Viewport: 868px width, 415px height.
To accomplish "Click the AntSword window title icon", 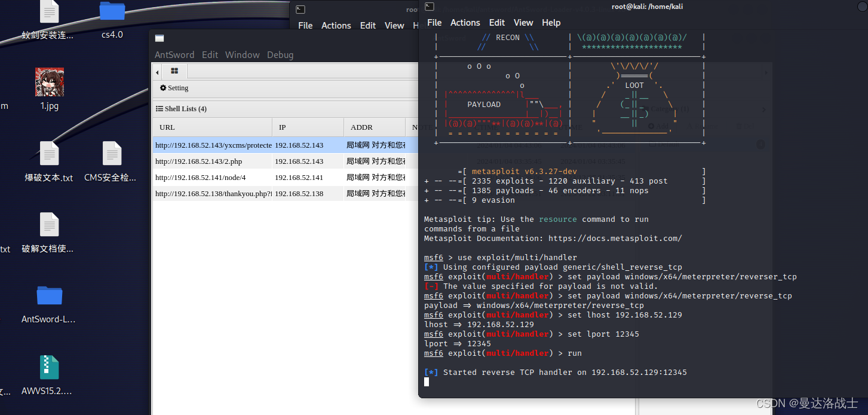I will click(160, 38).
